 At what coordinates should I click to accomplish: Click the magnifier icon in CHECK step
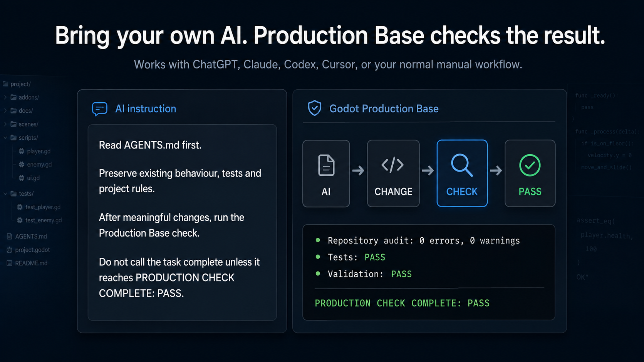click(462, 165)
